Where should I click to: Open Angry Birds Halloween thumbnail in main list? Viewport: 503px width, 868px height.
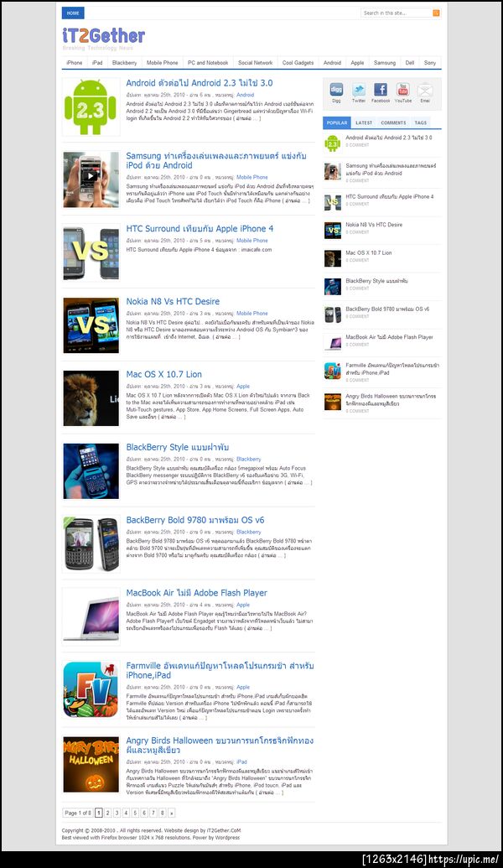(x=91, y=764)
